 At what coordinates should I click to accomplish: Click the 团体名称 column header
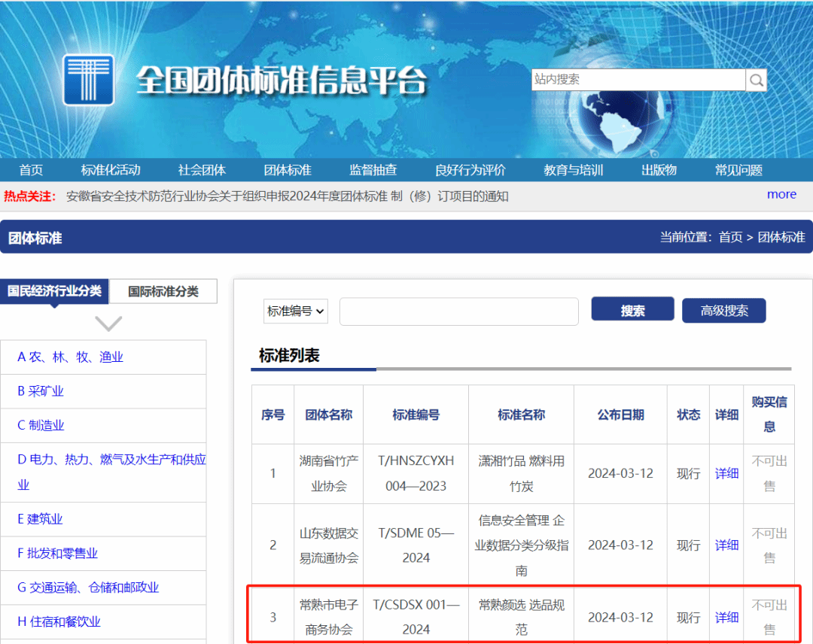tap(329, 415)
